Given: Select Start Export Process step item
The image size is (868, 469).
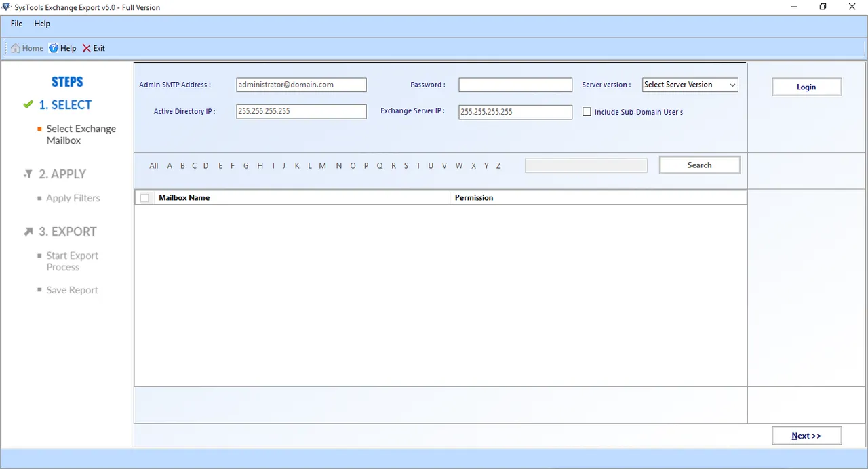Looking at the screenshot, I should point(72,262).
